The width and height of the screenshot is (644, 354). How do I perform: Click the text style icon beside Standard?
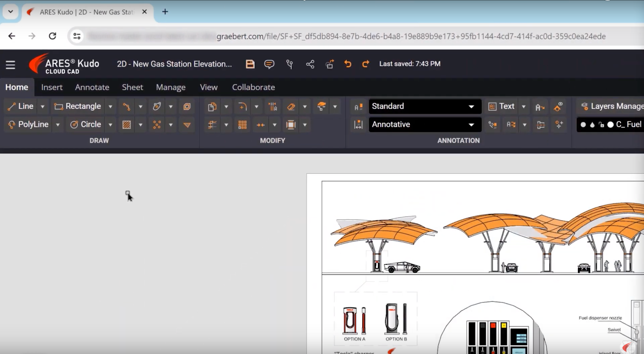358,107
